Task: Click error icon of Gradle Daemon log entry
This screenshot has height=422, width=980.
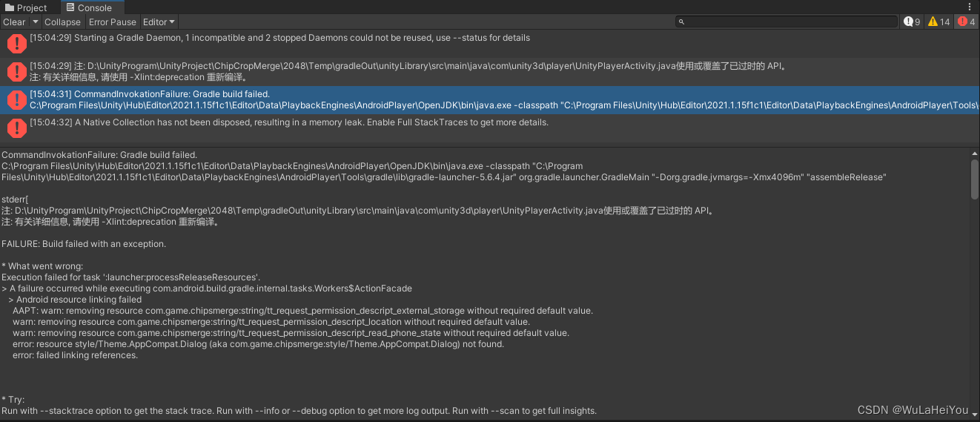Action: click(x=16, y=44)
